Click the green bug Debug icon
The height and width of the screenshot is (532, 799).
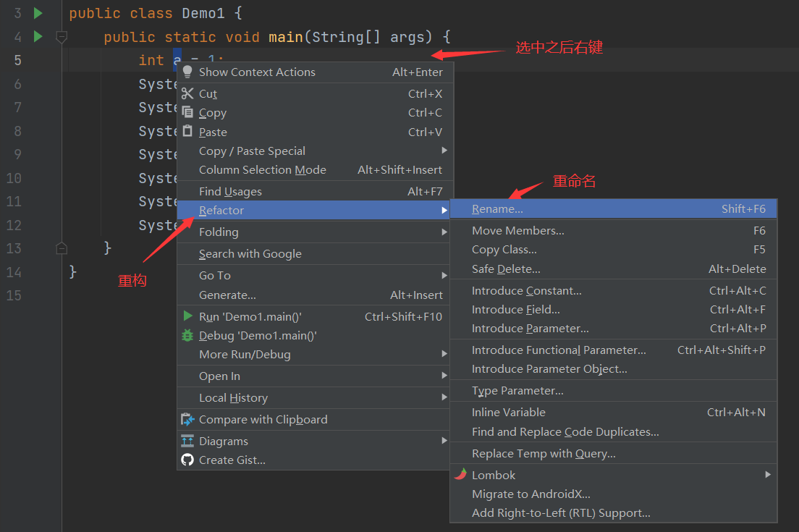point(187,335)
